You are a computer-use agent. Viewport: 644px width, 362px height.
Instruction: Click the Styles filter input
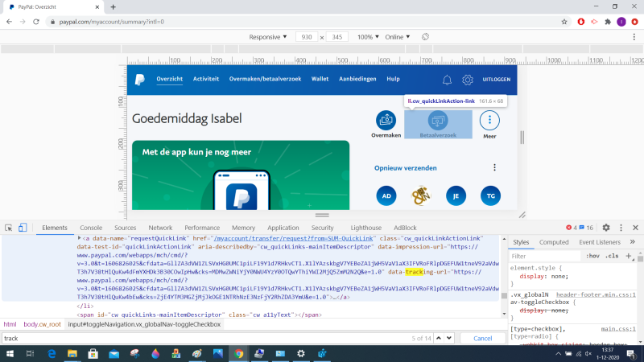545,256
